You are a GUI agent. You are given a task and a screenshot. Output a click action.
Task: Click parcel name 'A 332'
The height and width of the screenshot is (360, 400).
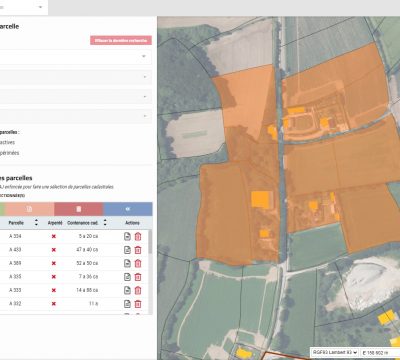(x=15, y=304)
